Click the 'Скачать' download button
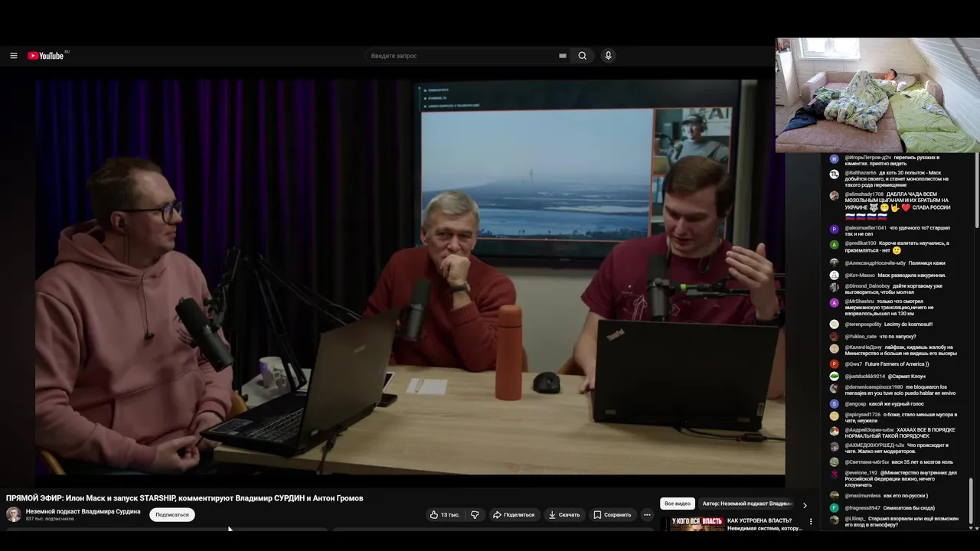The image size is (980, 551). (564, 515)
